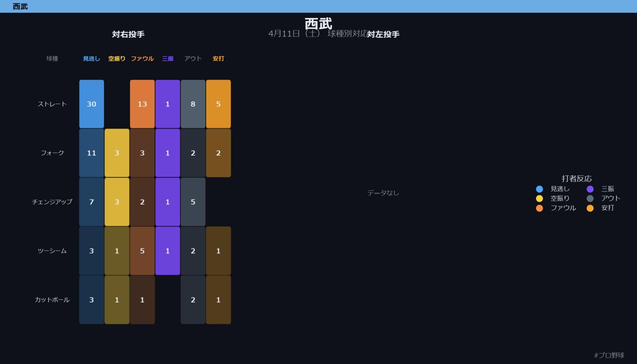The image size is (637, 364).
Task: Toggle the ファウル legend label
Action: [563, 208]
